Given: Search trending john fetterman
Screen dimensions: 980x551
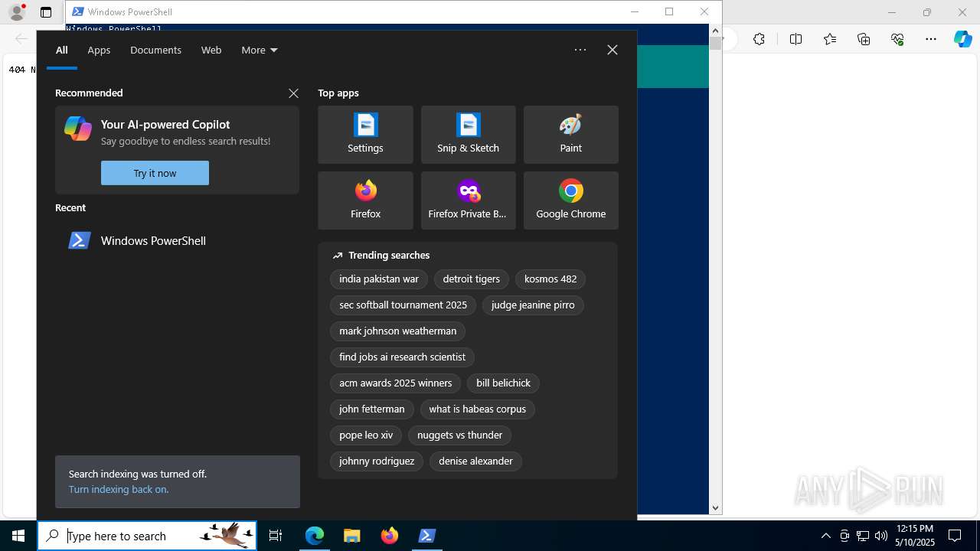Looking at the screenshot, I should pyautogui.click(x=371, y=409).
